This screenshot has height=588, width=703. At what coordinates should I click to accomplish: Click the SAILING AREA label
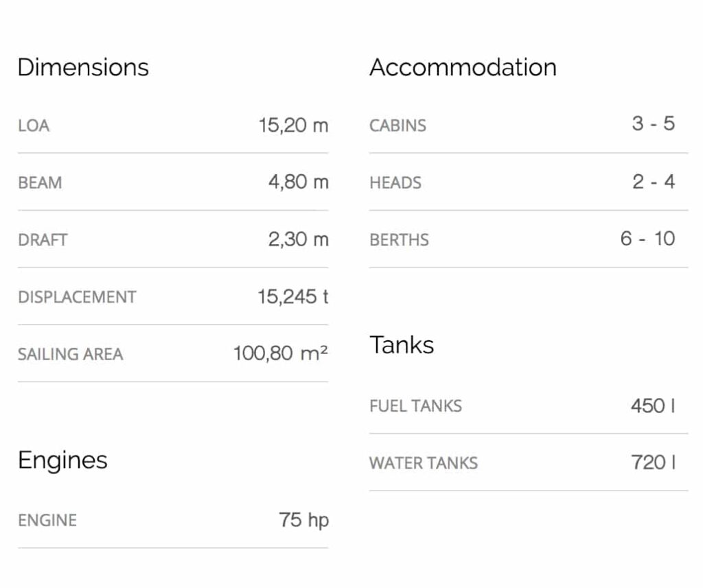click(70, 355)
